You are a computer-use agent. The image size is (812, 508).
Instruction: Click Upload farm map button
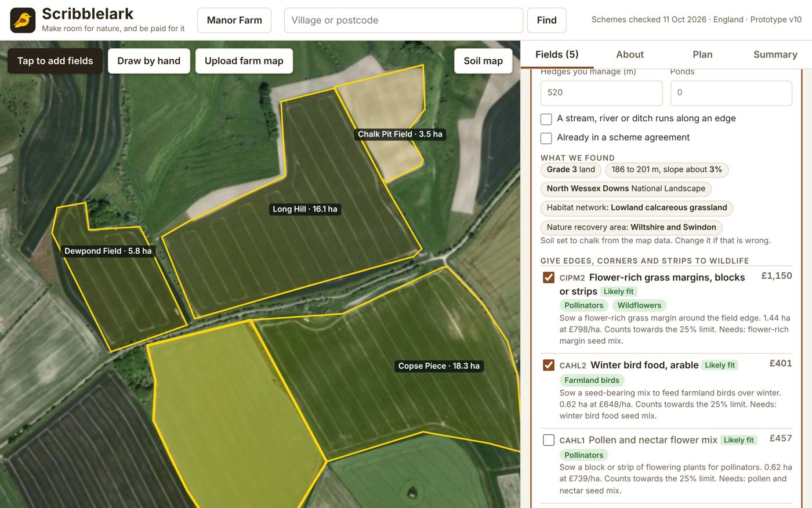244,61
